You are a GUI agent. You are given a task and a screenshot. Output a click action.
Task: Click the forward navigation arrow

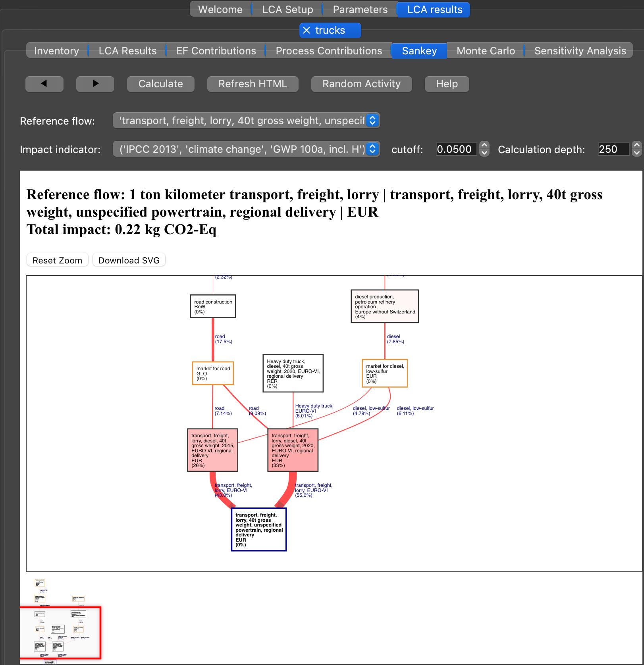coord(95,84)
